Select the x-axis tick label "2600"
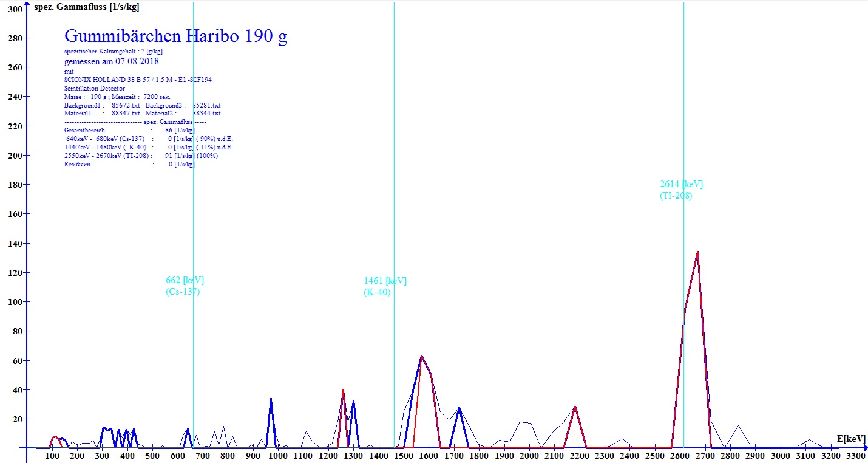 click(680, 456)
